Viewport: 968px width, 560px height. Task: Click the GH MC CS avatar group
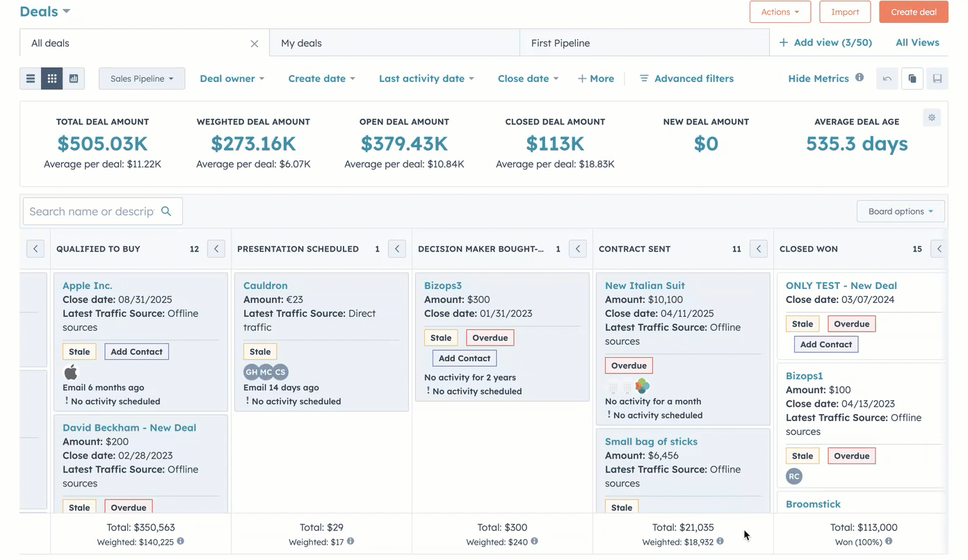[x=266, y=372]
